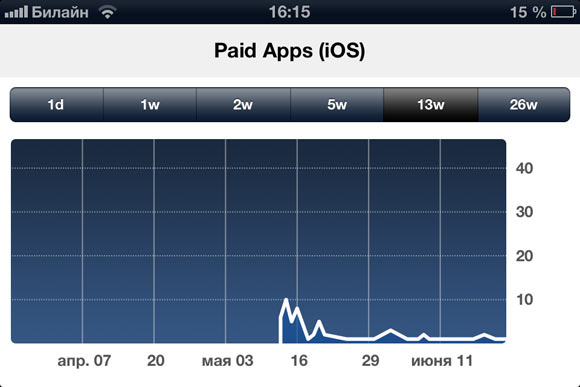Tap the Wi-Fi signal icon
Image resolution: width=580 pixels, height=387 pixels.
click(108, 13)
